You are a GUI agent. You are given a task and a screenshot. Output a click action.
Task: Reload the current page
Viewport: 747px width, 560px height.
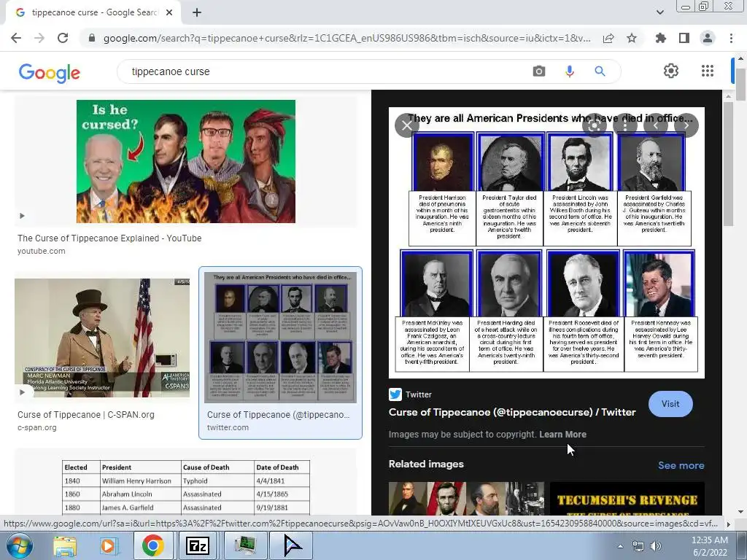(x=63, y=38)
